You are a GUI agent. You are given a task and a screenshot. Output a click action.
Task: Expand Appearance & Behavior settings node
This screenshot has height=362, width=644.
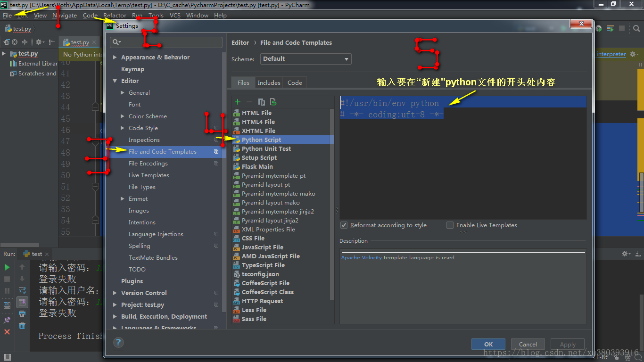(x=115, y=58)
